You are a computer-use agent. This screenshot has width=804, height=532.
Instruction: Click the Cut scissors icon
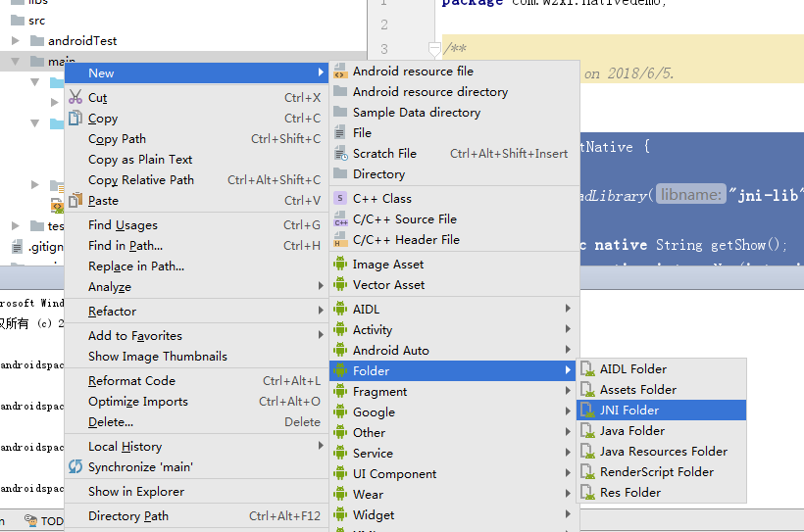pos(75,97)
